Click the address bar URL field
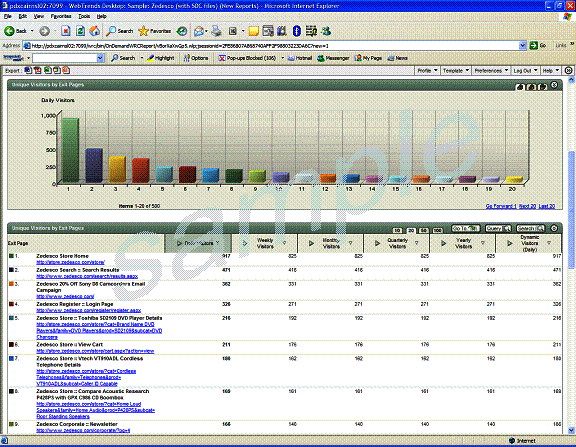The height and width of the screenshot is (447, 576). point(271,46)
